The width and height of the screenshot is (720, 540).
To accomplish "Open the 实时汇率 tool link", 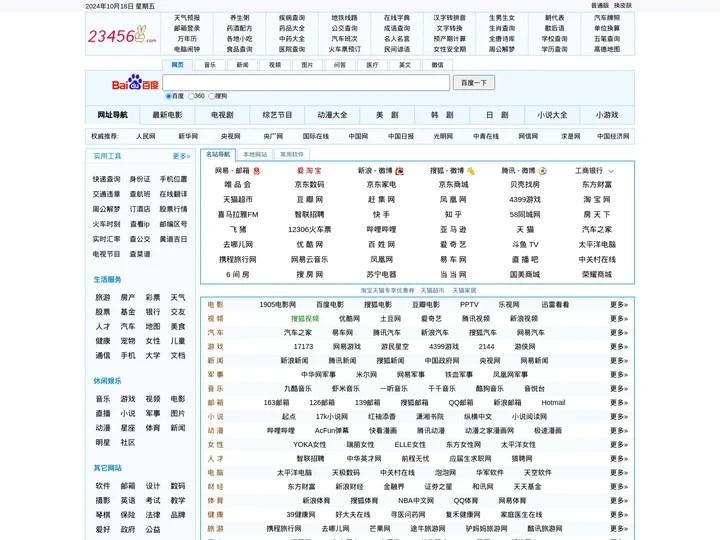I will pos(107,239).
